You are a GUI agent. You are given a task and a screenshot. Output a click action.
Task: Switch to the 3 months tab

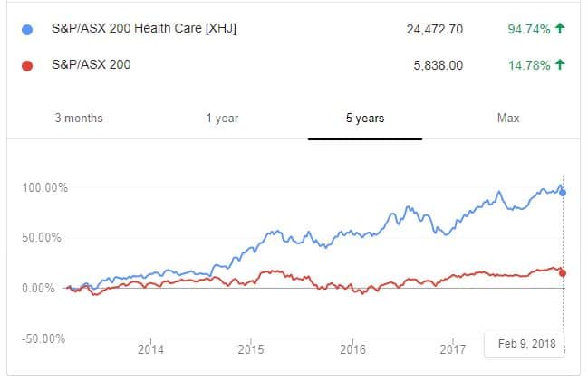click(79, 119)
